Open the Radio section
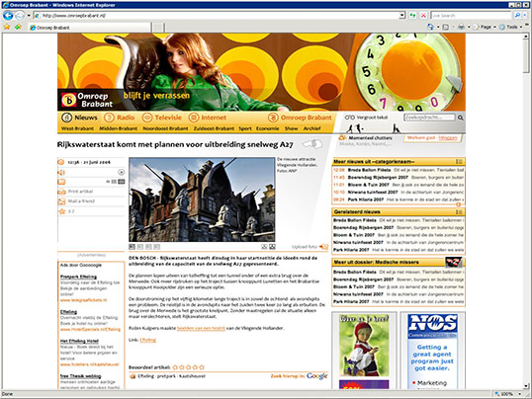Image resolution: width=532 pixels, height=399 pixels. (119, 118)
